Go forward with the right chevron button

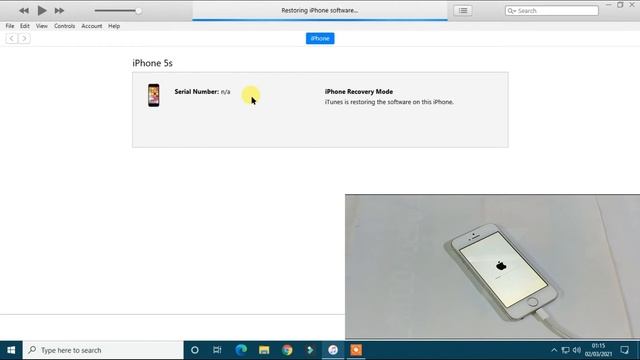tap(24, 38)
